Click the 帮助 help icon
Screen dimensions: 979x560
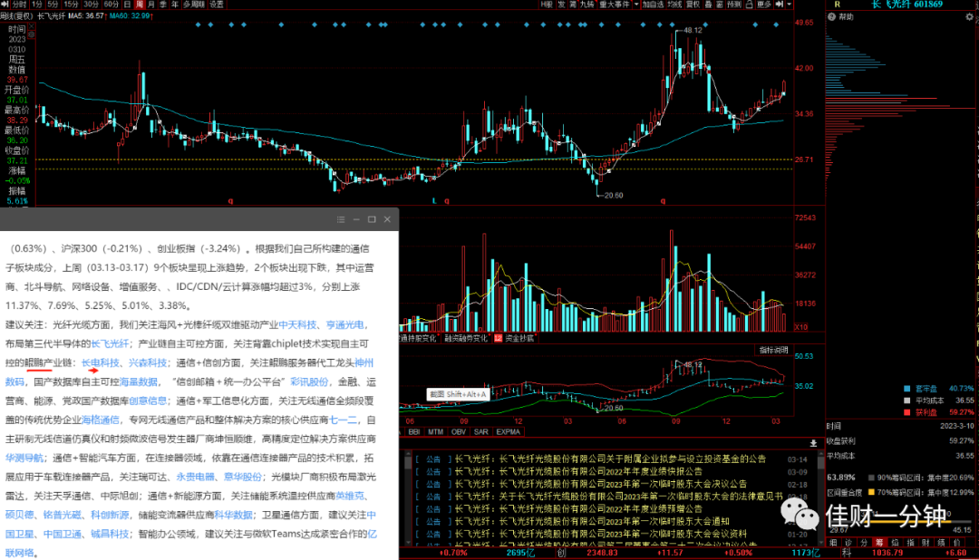(831, 17)
